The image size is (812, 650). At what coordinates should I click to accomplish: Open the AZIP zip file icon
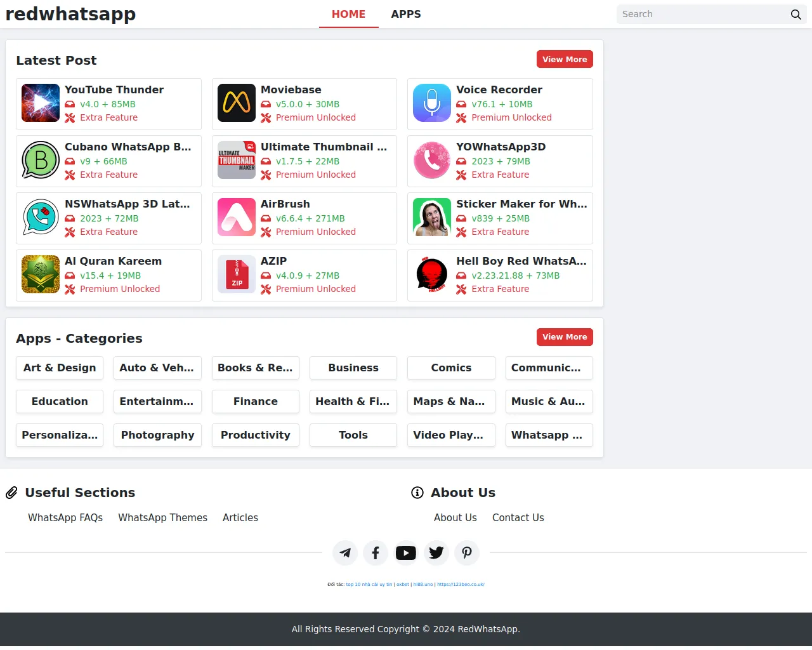(x=237, y=274)
